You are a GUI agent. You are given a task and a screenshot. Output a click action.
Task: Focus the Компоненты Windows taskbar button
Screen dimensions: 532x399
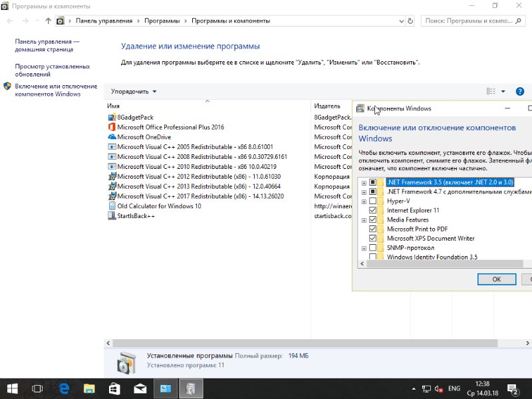190,388
